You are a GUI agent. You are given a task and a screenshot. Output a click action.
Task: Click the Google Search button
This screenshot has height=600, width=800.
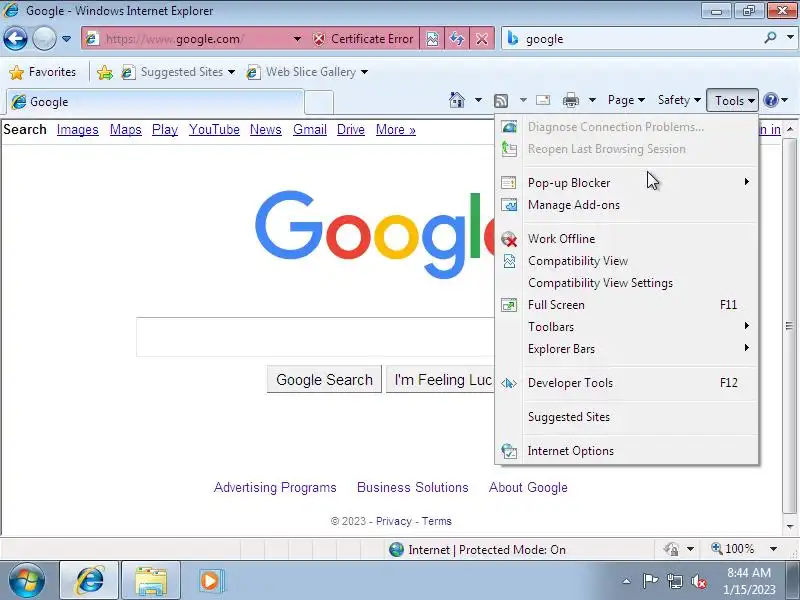pyautogui.click(x=324, y=380)
